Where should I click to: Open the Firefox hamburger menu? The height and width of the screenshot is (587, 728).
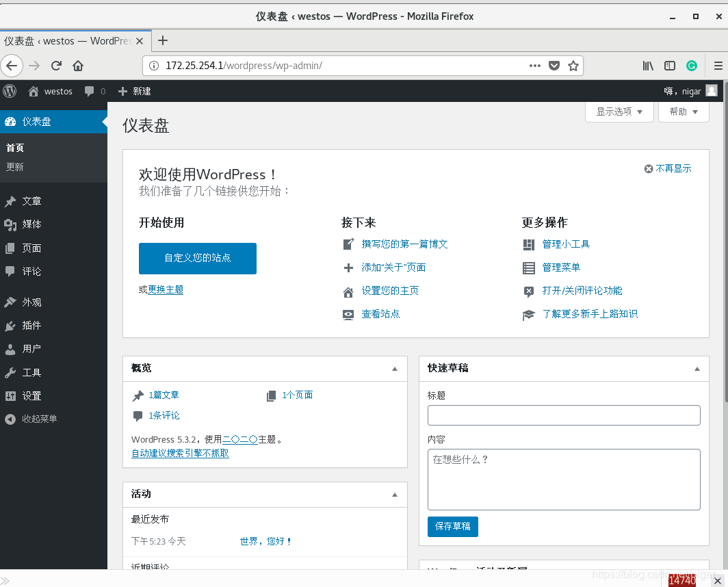[x=718, y=66]
